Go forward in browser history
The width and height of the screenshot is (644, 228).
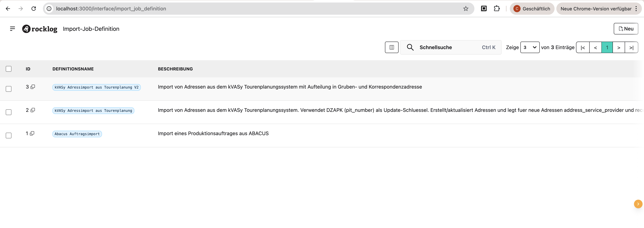tap(21, 9)
